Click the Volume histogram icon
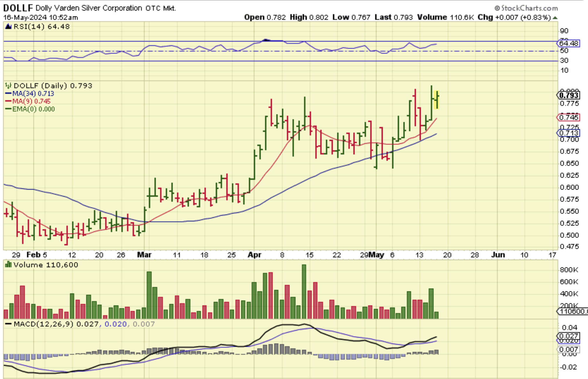The image size is (588, 379). 8,265
